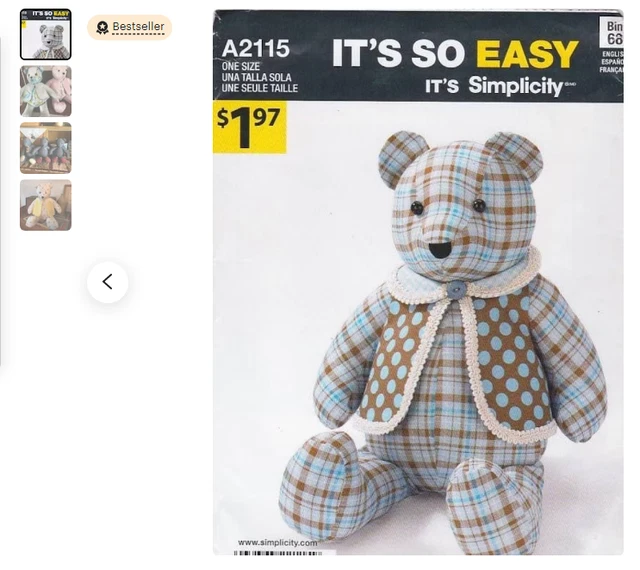Click the A2115 pattern number

point(256,49)
